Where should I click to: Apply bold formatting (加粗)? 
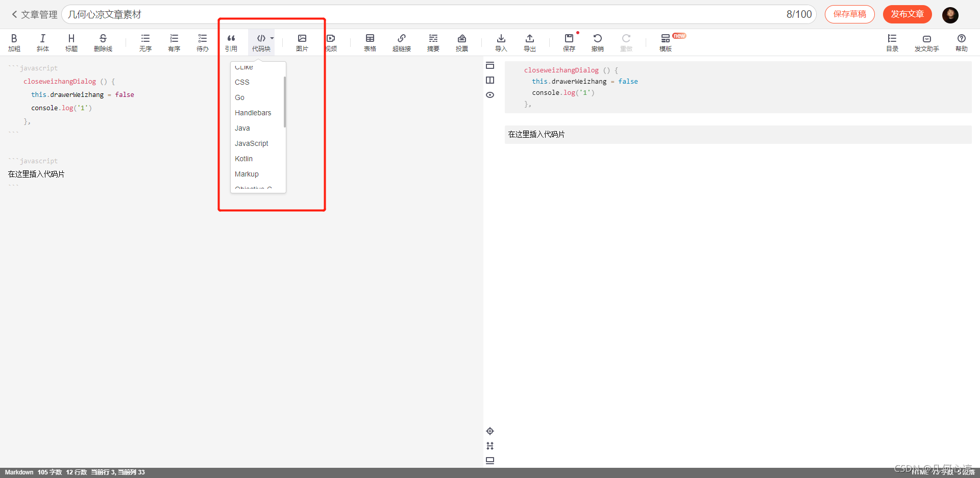click(14, 43)
